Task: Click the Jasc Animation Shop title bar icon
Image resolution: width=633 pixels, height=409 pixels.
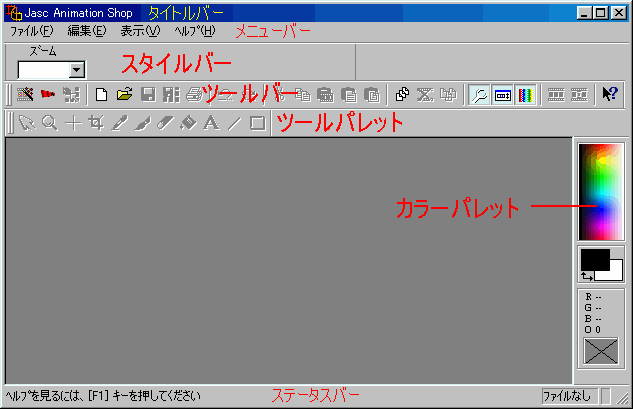Action: click(x=14, y=13)
